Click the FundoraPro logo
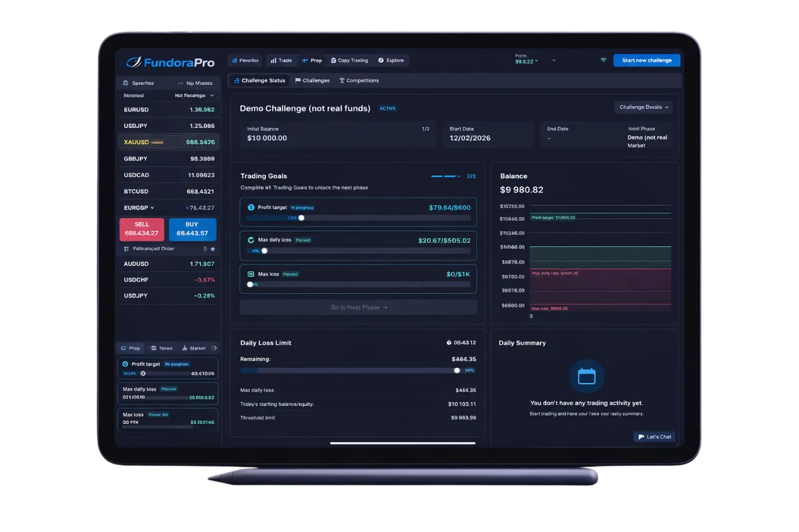Image resolution: width=799 pixels, height=532 pixels. click(170, 62)
